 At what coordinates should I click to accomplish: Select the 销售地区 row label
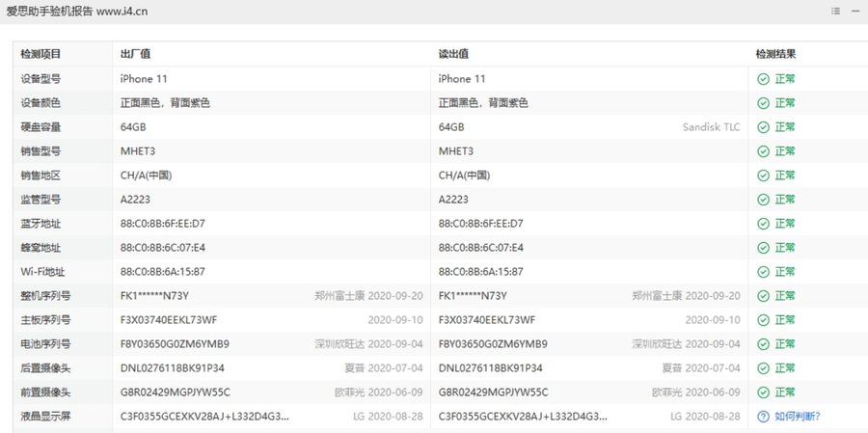41,176
